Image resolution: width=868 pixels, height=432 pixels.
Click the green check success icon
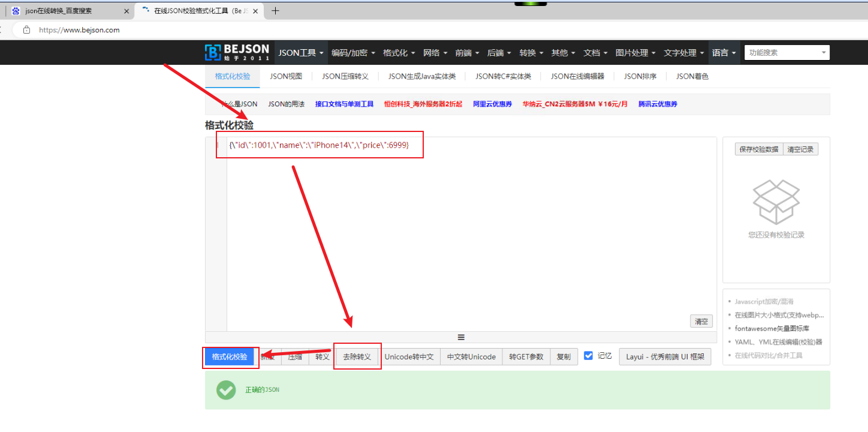pyautogui.click(x=226, y=390)
